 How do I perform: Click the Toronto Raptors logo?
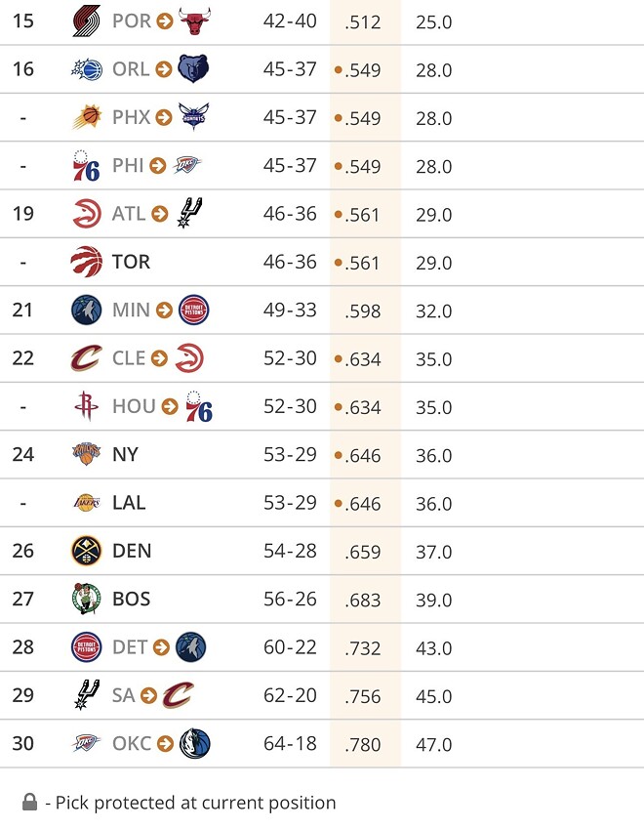pos(86,262)
